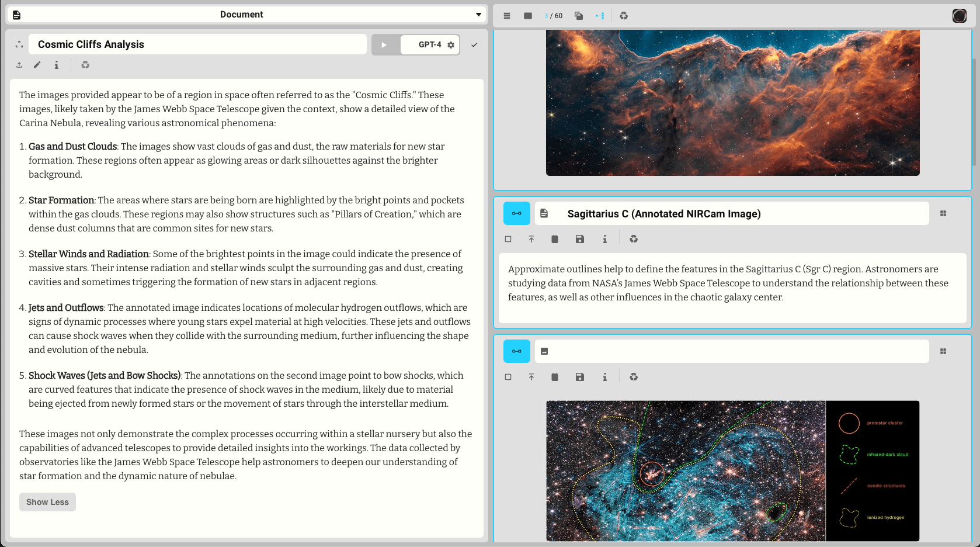980x547 pixels.
Task: Click the recycle icon in the left panel toolbar
Action: (x=85, y=65)
